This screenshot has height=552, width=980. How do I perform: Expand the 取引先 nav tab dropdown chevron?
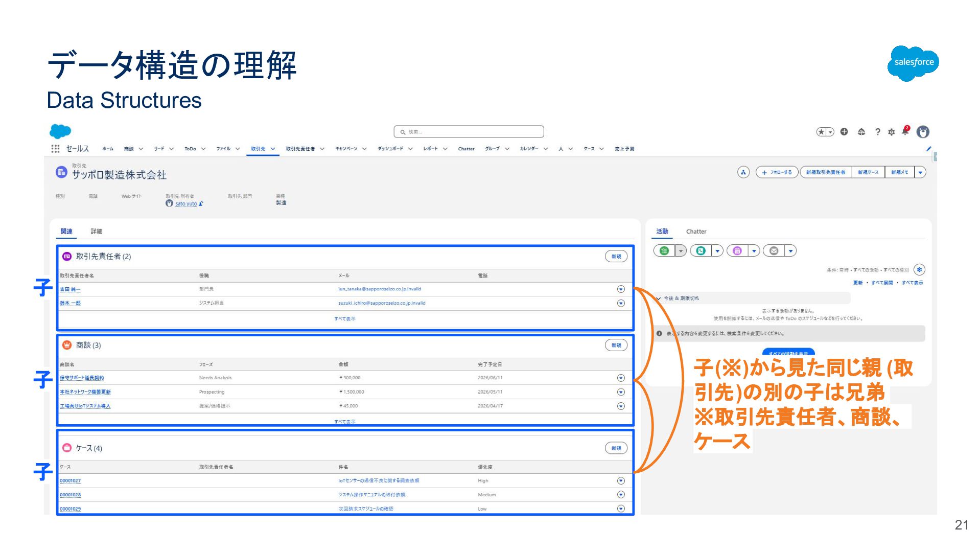[x=273, y=149]
